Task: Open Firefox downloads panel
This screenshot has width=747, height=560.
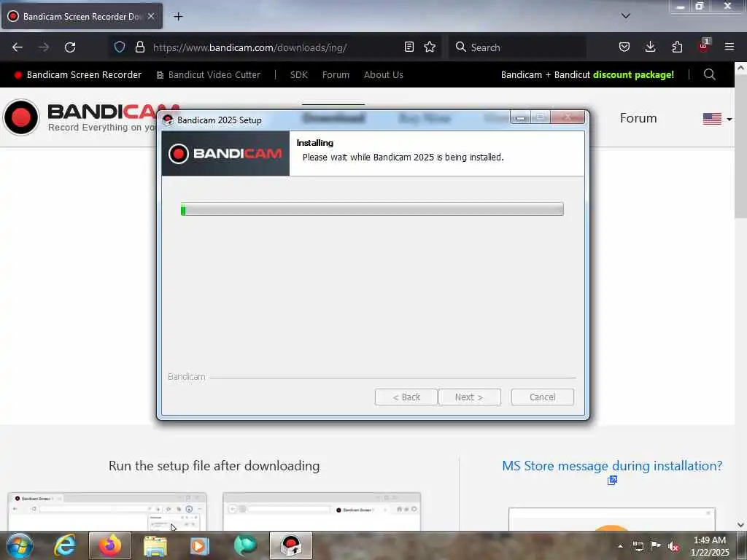Action: pyautogui.click(x=650, y=47)
